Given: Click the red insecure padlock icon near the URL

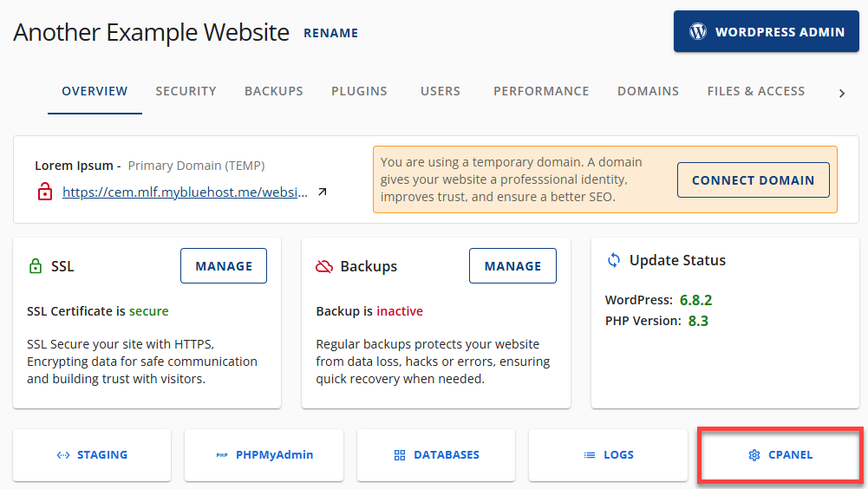Looking at the screenshot, I should pos(44,192).
